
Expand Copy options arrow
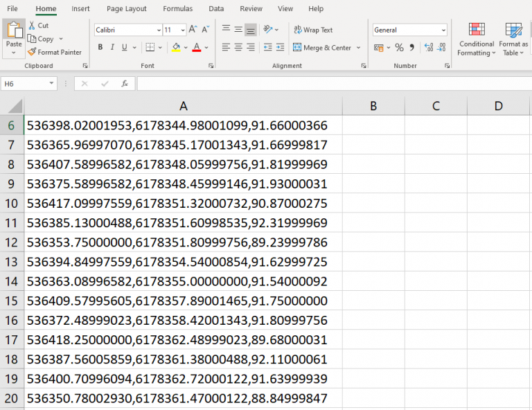pyautogui.click(x=61, y=39)
